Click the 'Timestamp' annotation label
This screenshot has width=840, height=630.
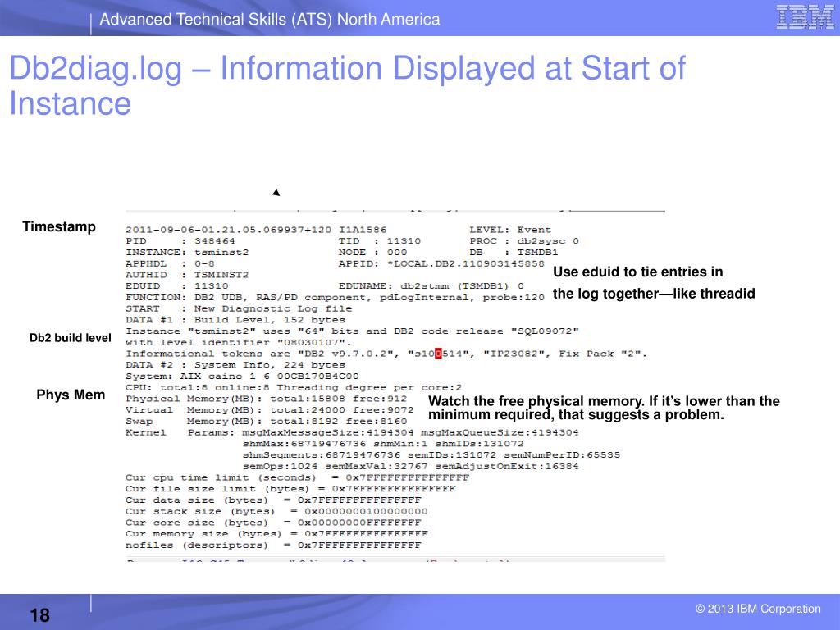click(59, 226)
